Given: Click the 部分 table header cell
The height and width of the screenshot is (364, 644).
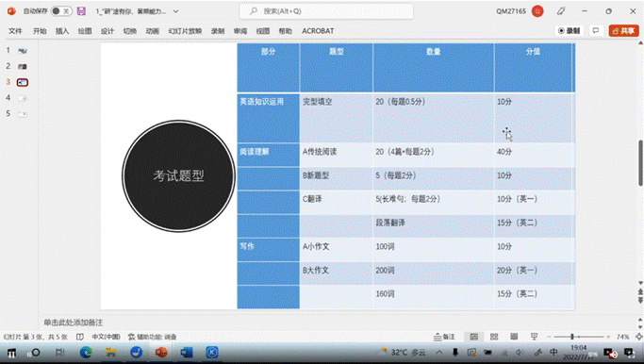Looking at the screenshot, I should tap(268, 68).
